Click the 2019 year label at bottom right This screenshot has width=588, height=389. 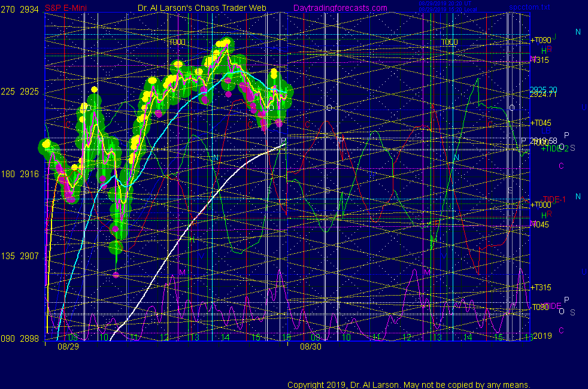pyautogui.click(x=542, y=336)
